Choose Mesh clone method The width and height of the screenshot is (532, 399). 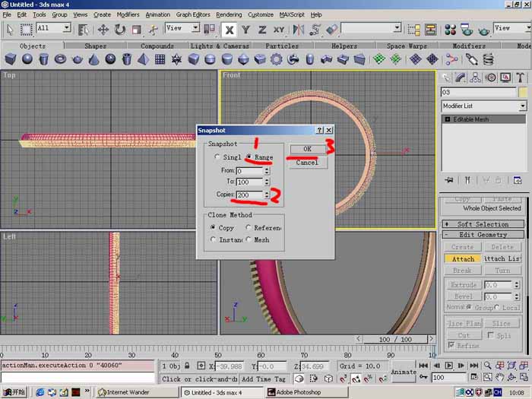point(249,239)
